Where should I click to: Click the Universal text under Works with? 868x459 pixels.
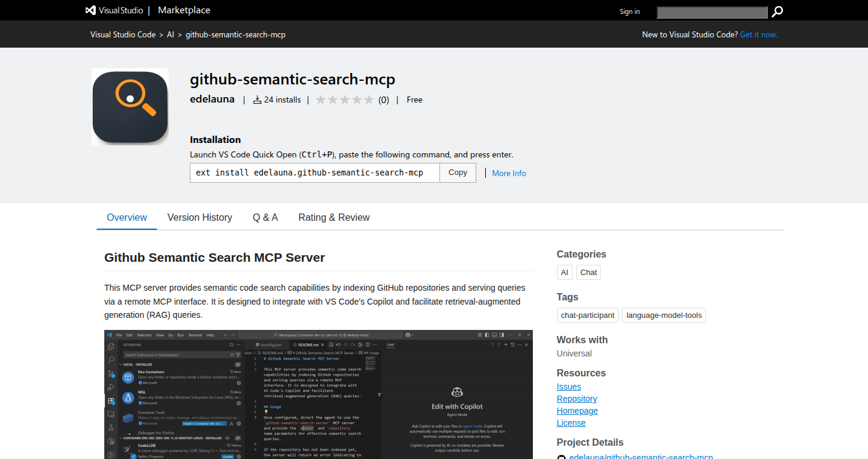point(574,353)
